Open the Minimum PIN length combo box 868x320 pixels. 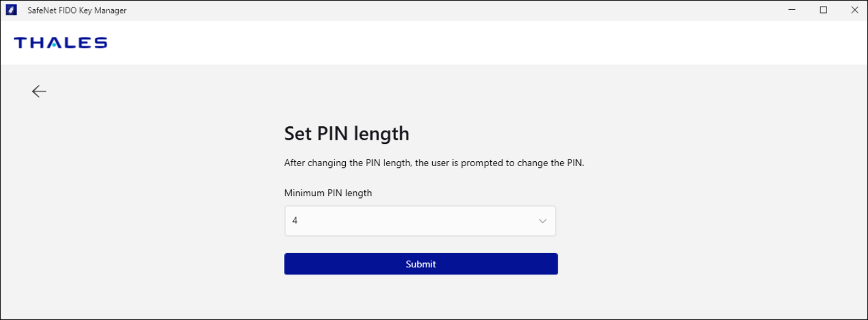[x=420, y=221]
